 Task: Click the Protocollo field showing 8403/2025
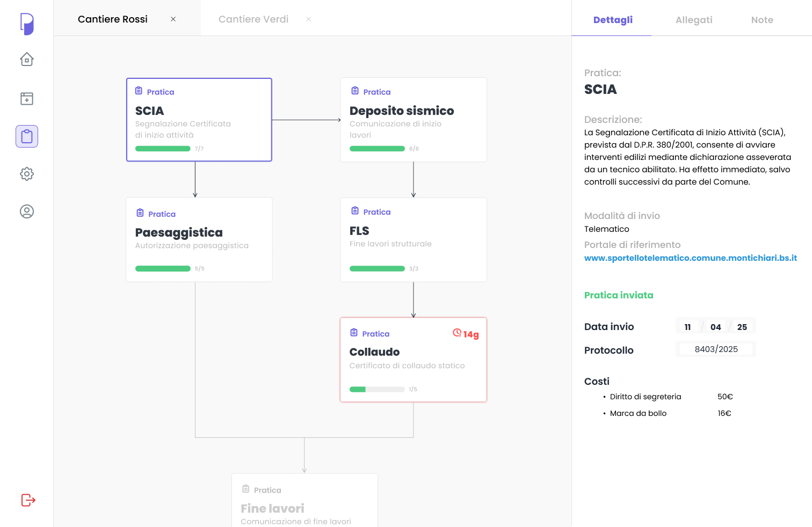pyautogui.click(x=716, y=349)
